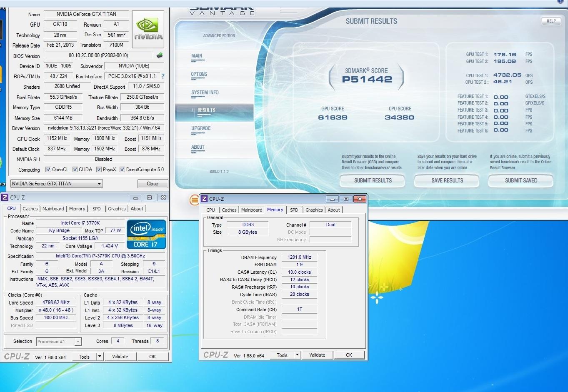Screen dimensions: 568x392
Task: Click the HELP button in 3DMark
Action: tap(551, 21)
